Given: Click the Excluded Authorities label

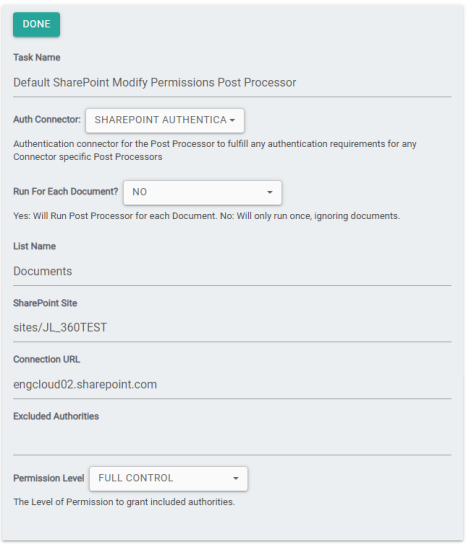Looking at the screenshot, I should [56, 416].
